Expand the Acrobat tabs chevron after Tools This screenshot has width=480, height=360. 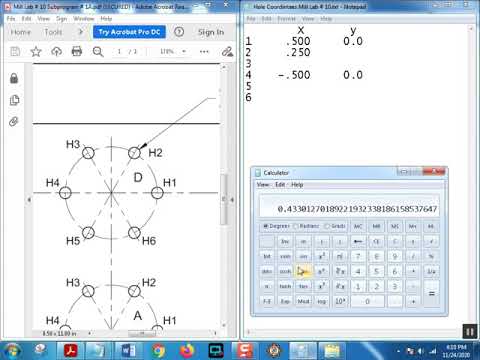80,32
